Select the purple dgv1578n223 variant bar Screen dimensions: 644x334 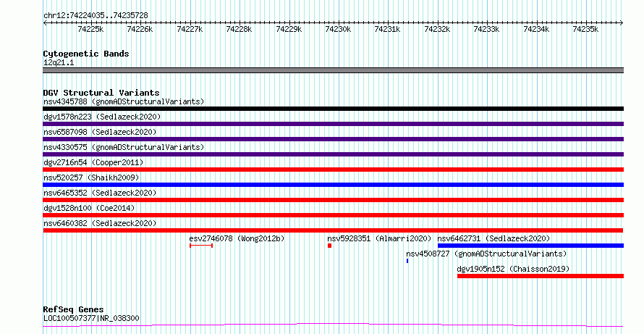click(x=333, y=124)
